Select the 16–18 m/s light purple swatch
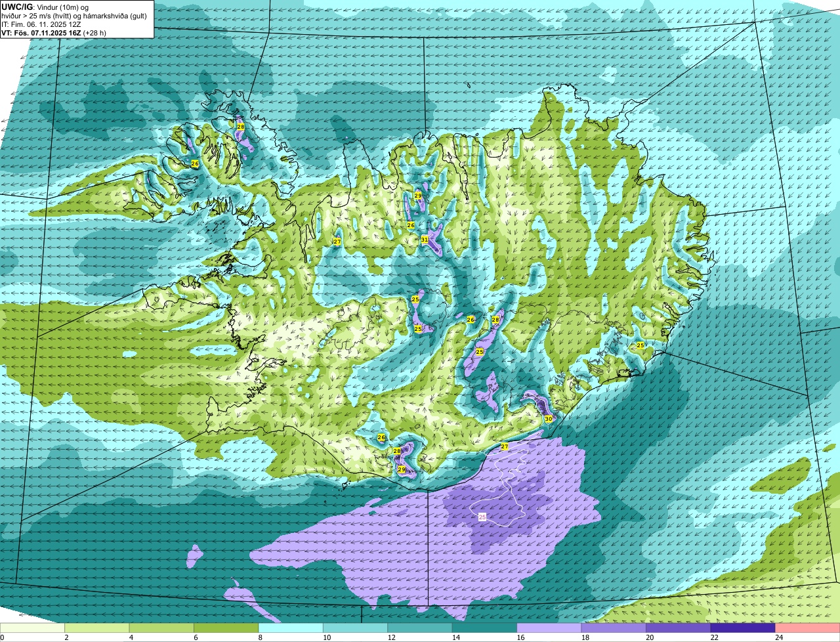Image resolution: width=840 pixels, height=642 pixels. [x=549, y=628]
